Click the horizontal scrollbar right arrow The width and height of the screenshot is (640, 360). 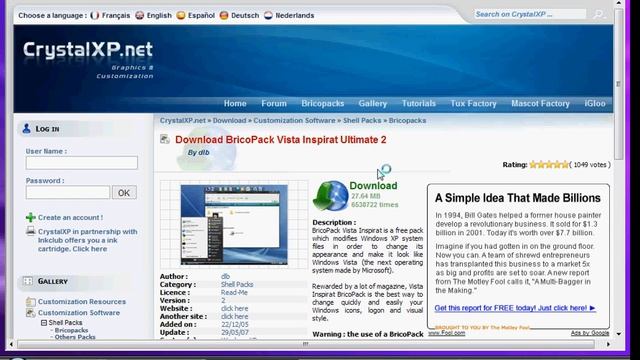tap(608, 344)
